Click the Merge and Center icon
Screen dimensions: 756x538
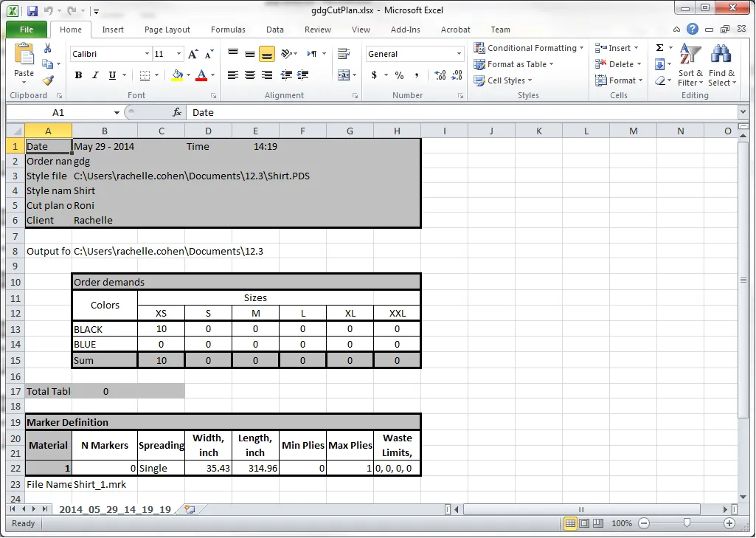pyautogui.click(x=344, y=75)
